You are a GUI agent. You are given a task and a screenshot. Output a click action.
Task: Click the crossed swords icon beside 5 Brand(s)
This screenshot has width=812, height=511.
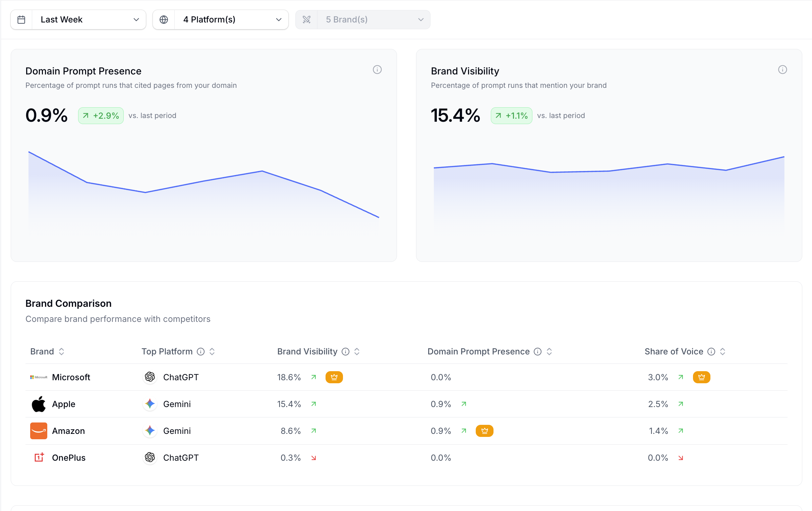(x=306, y=19)
